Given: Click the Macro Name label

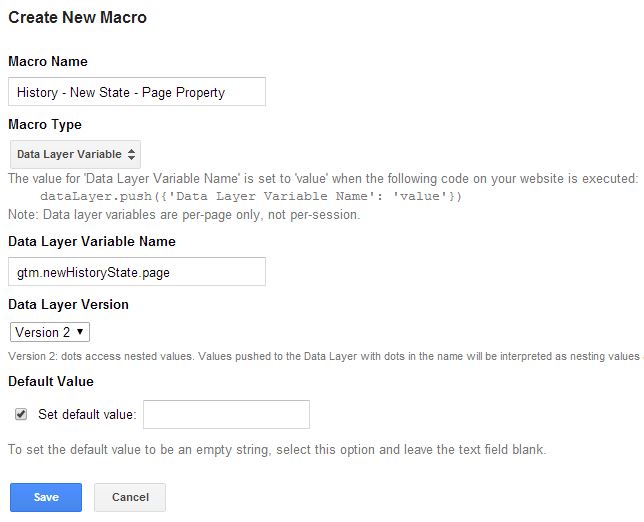Looking at the screenshot, I should pos(48,62).
